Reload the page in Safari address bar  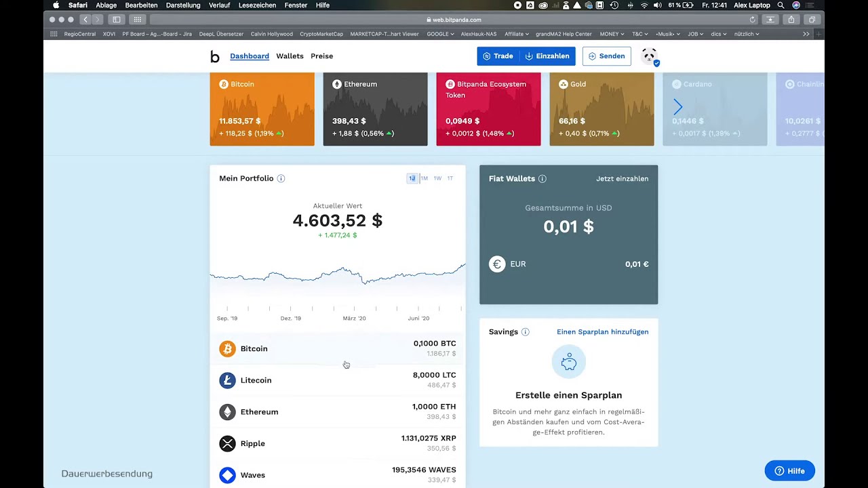pos(752,20)
